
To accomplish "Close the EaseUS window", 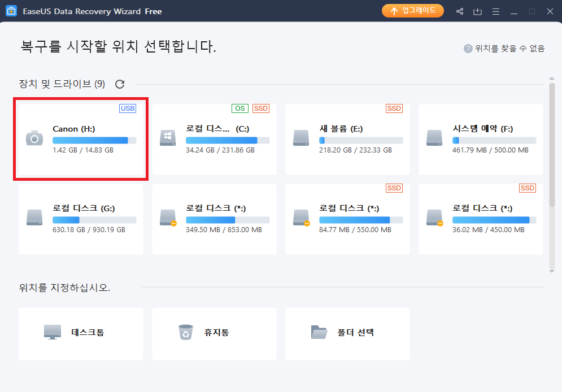I will tap(550, 11).
